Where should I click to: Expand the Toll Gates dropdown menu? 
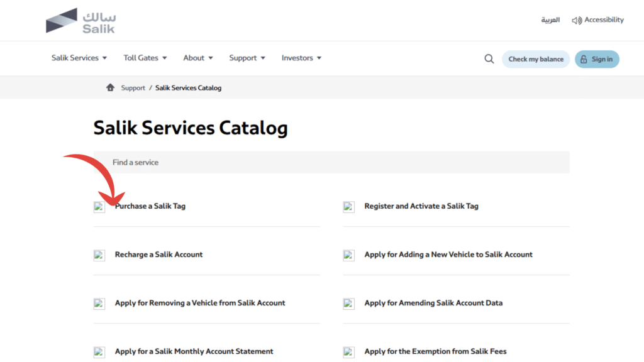pyautogui.click(x=145, y=58)
